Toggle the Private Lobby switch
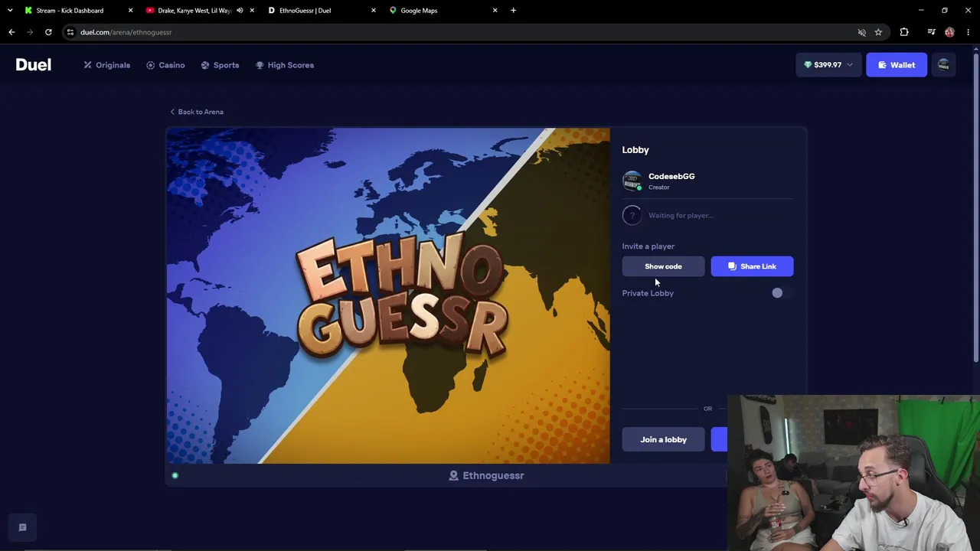The width and height of the screenshot is (980, 551). click(x=782, y=293)
